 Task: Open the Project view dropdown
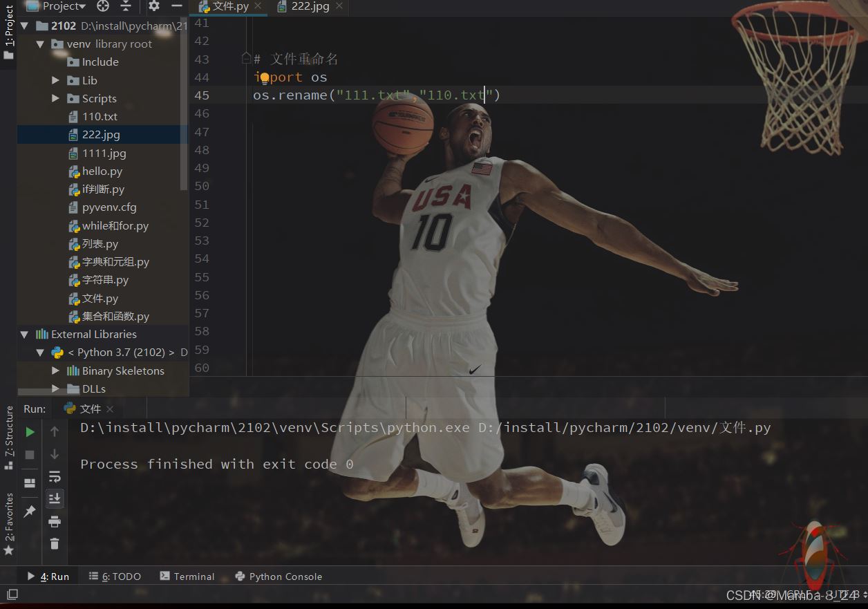tap(57, 6)
